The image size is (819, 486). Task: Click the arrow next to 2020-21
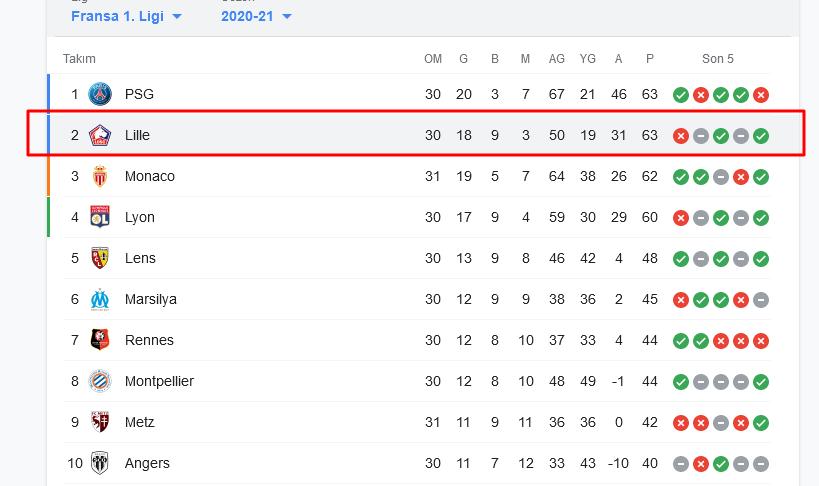point(287,17)
